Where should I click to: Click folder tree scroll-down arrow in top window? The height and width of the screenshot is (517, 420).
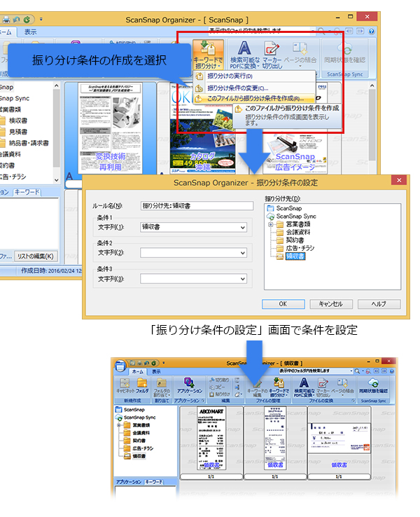(56, 180)
